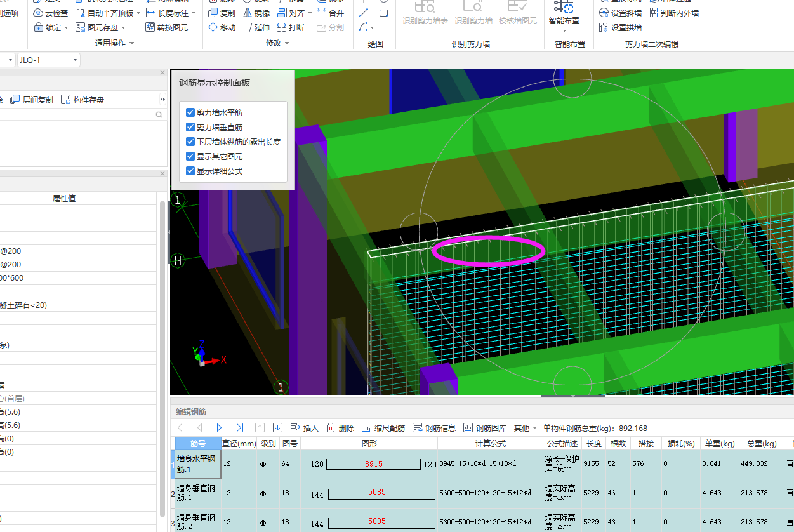Uncheck 剪力墙水平筋 checkbox
Image resolution: width=794 pixels, height=532 pixels.
190,112
